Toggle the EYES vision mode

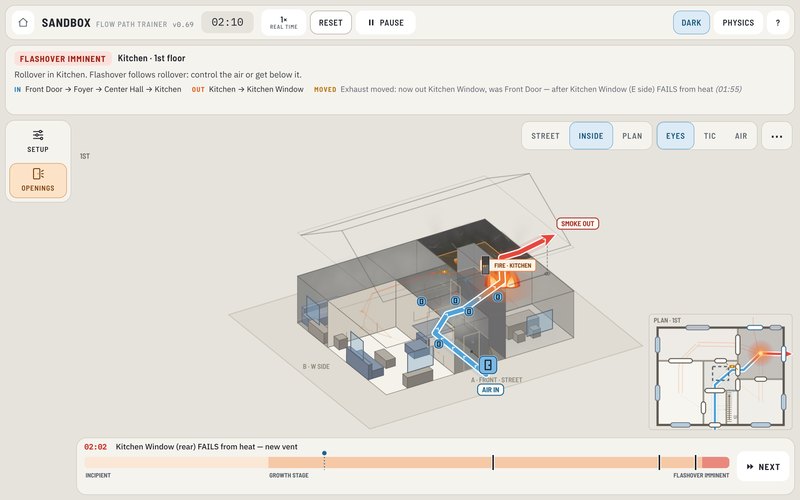point(675,136)
